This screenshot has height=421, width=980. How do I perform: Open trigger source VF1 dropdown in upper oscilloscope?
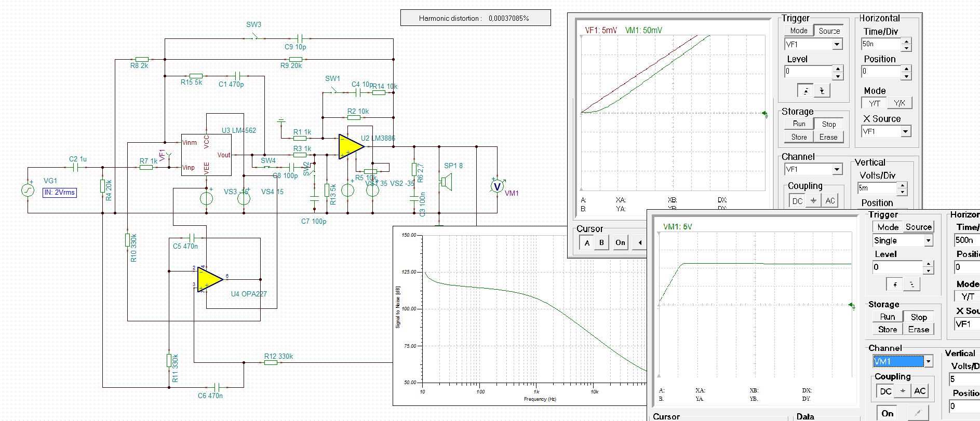837,44
